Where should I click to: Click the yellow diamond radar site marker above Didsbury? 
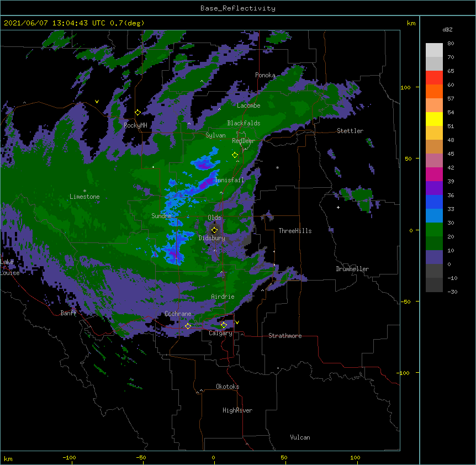214,230
